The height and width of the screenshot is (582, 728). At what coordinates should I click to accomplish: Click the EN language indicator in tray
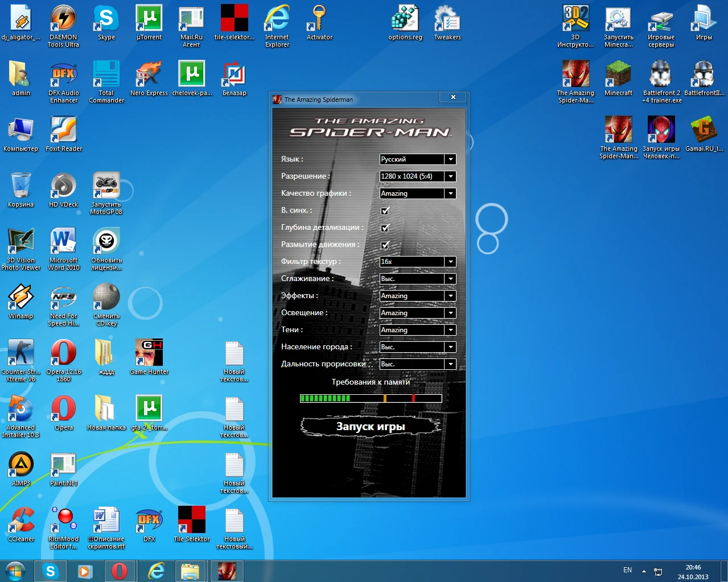(x=627, y=570)
